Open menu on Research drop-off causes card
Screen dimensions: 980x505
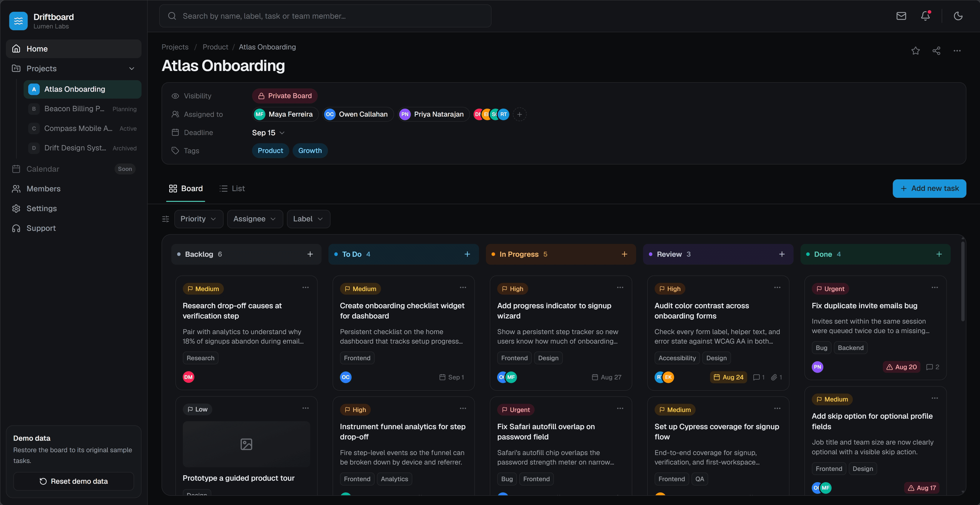tap(305, 287)
